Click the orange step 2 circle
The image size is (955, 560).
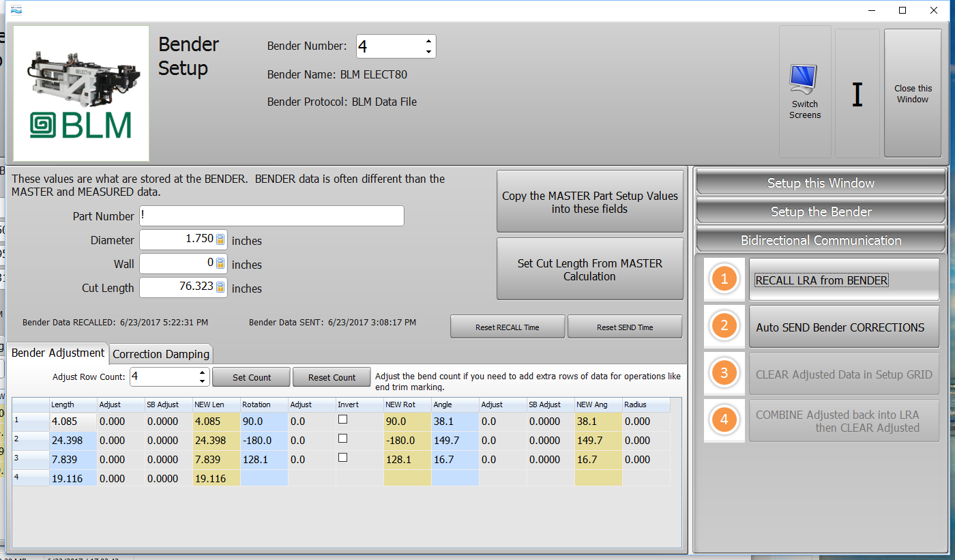click(x=724, y=327)
